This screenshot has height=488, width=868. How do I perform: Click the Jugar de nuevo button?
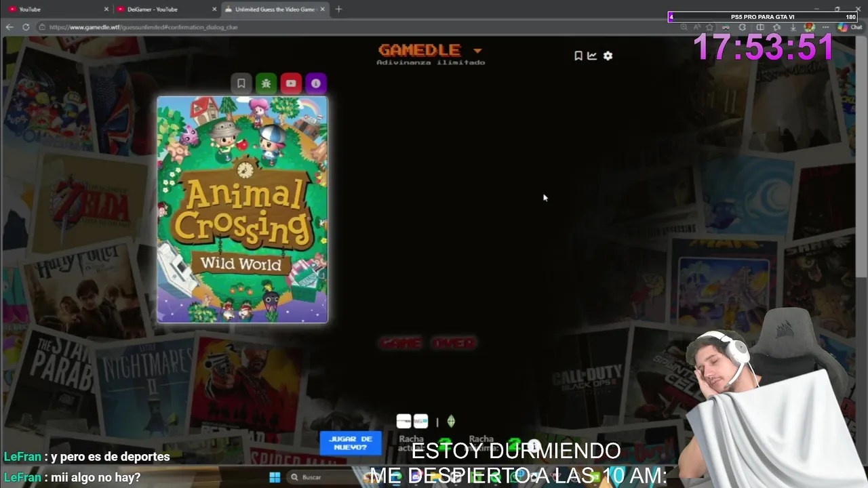[351, 443]
